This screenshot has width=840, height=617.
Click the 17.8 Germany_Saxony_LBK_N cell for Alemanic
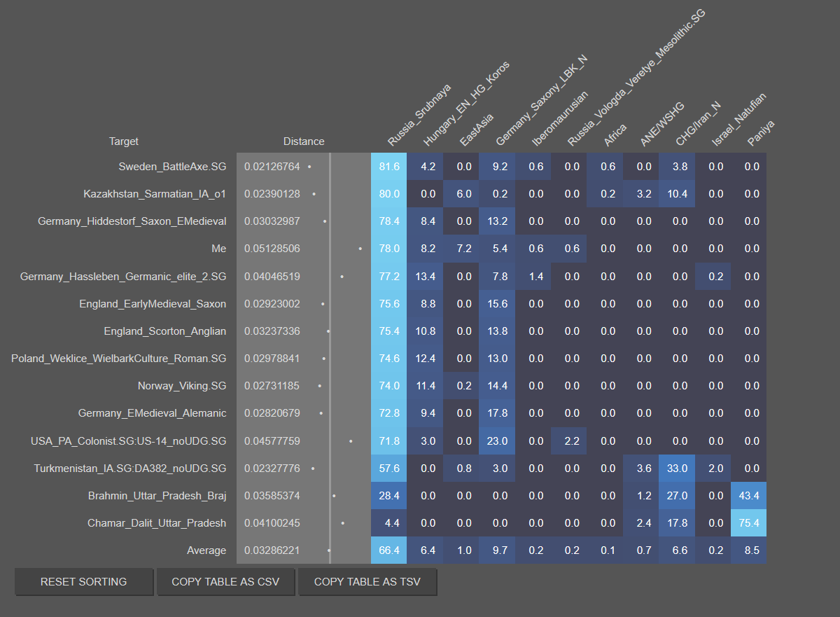tap(497, 413)
